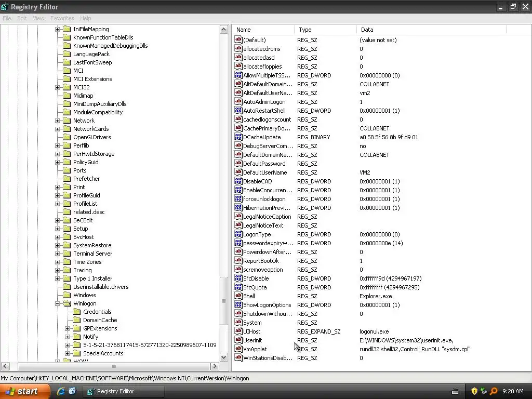Click the tree scroll up arrow
The height and width of the screenshot is (399, 532).
(223, 30)
